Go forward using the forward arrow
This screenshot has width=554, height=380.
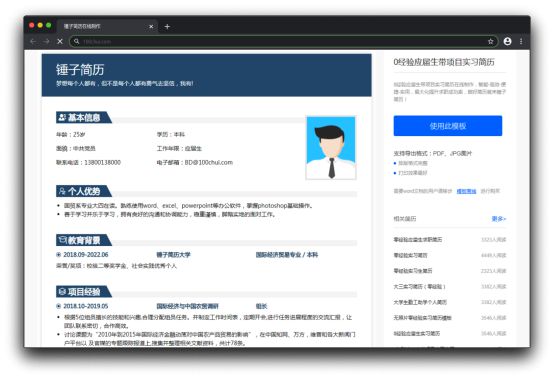pyautogui.click(x=46, y=41)
